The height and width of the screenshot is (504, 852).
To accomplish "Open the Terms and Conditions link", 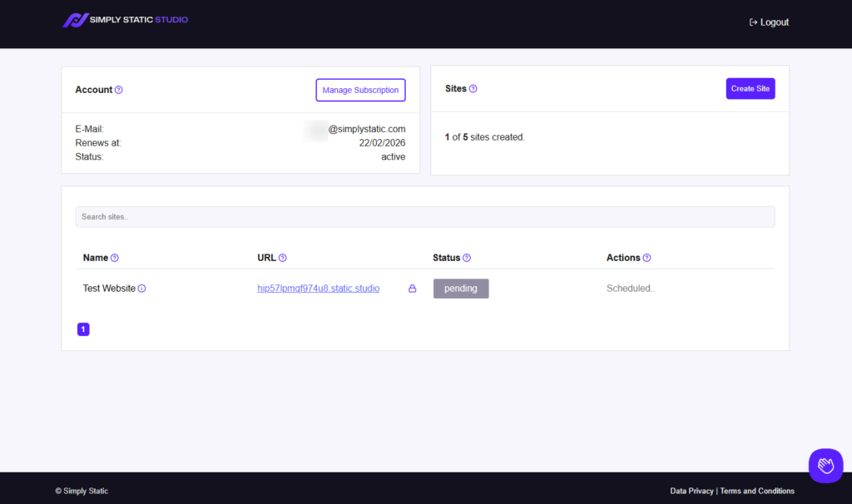I will pos(757,491).
